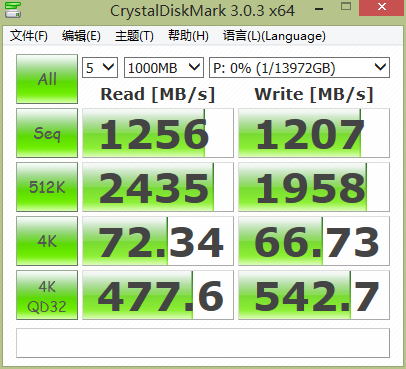Click the CrystalDiskMark app icon in title bar
The image size is (406, 369).
[x=13, y=9]
